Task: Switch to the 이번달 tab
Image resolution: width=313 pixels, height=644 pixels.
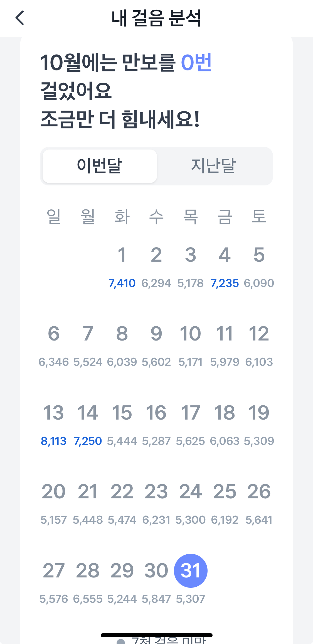Action: (x=100, y=166)
